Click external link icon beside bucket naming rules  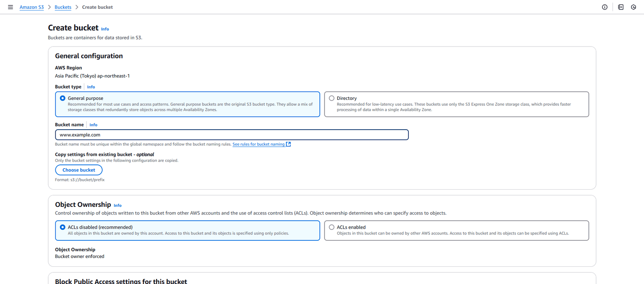tap(288, 144)
